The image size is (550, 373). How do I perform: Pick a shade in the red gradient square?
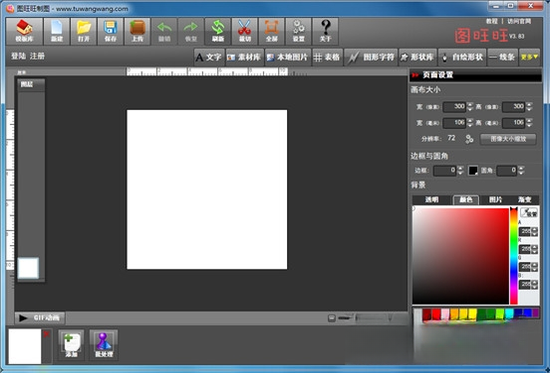click(461, 256)
